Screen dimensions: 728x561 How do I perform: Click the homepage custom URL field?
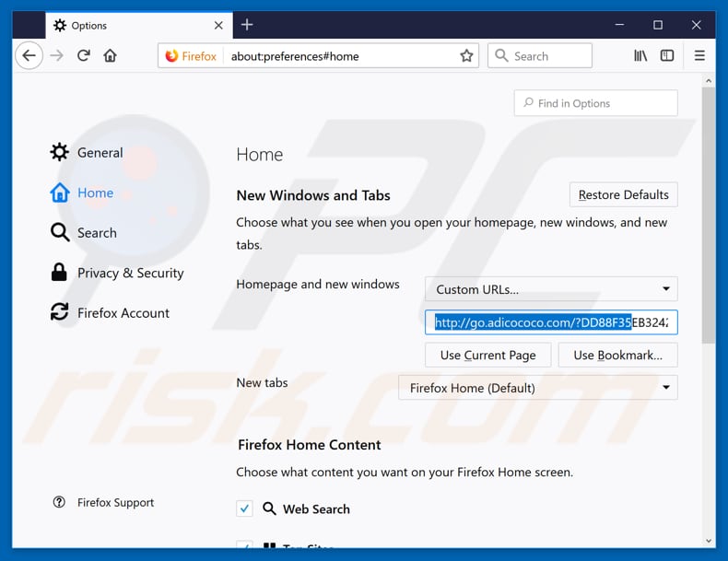pos(551,322)
